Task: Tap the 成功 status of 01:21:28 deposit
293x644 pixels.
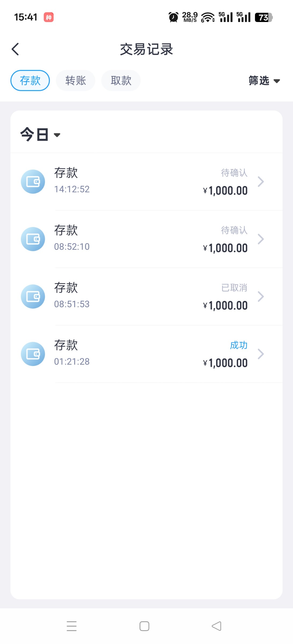Action: click(x=239, y=345)
